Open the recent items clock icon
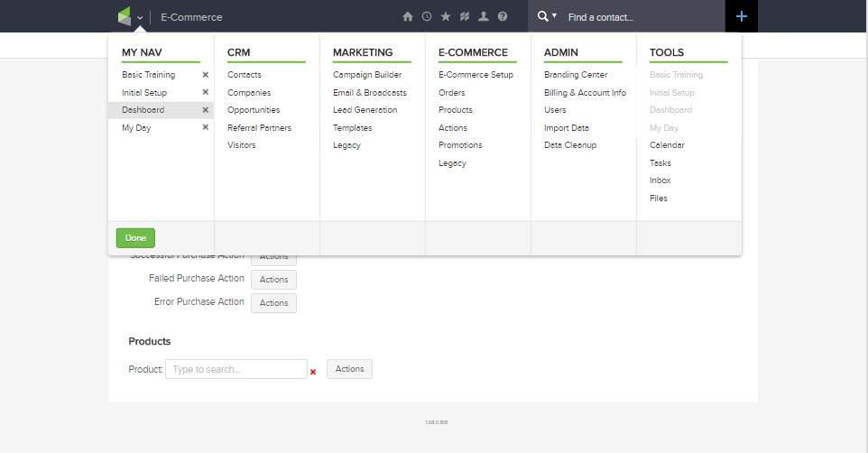868x453 pixels. 427,16
